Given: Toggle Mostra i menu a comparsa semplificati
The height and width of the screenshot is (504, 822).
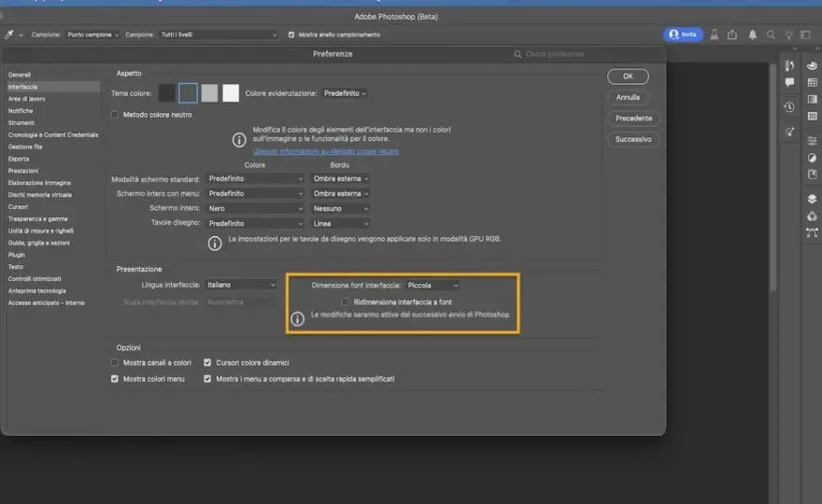Looking at the screenshot, I should (207, 379).
